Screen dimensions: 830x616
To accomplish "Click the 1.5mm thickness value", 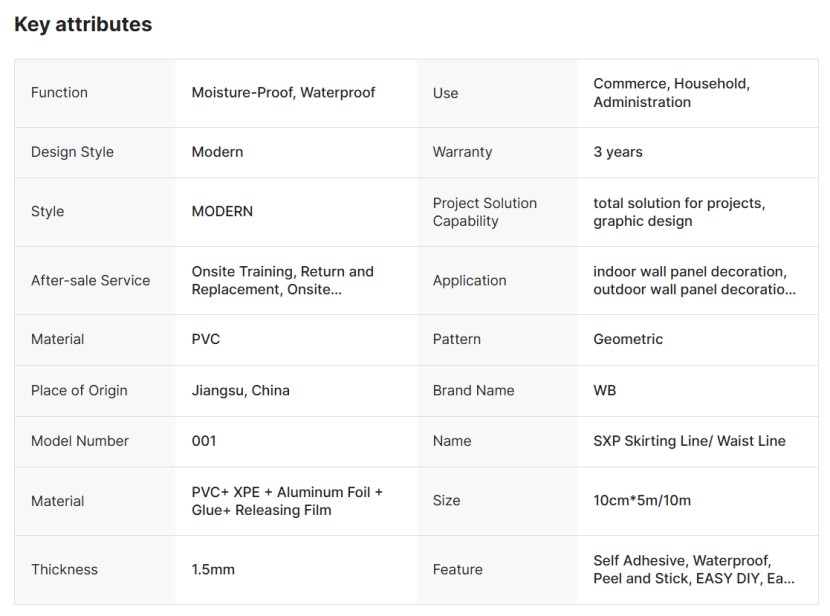I will pos(213,570).
